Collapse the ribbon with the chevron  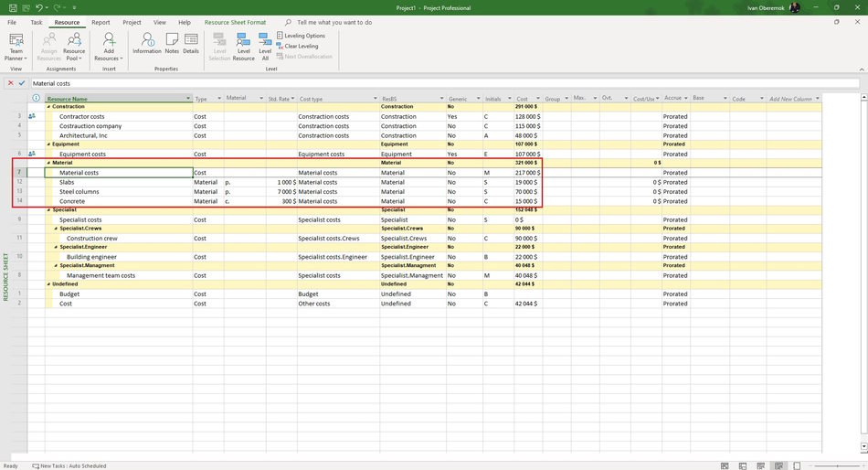tap(862, 69)
